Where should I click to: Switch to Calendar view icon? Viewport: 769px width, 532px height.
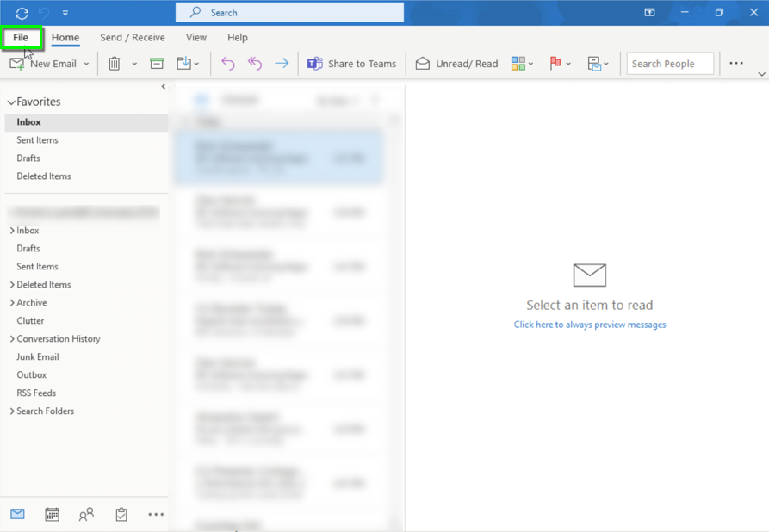pos(52,514)
